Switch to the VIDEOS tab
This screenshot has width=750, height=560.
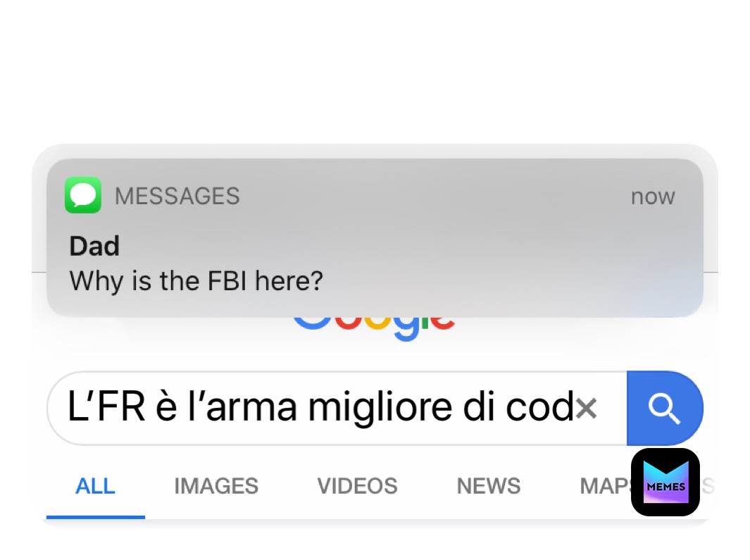pos(357,486)
